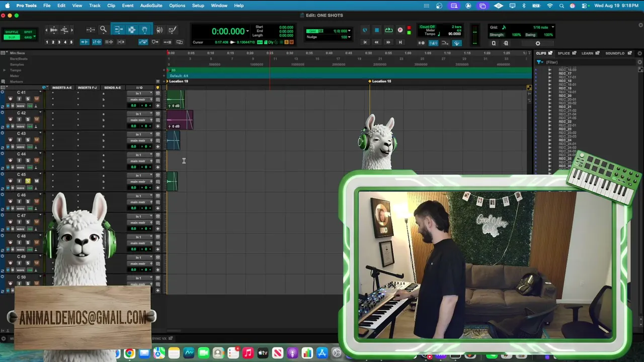Image resolution: width=644 pixels, height=362 pixels.
Task: Adjust volume value 0.0 on C 41
Action: point(133,106)
